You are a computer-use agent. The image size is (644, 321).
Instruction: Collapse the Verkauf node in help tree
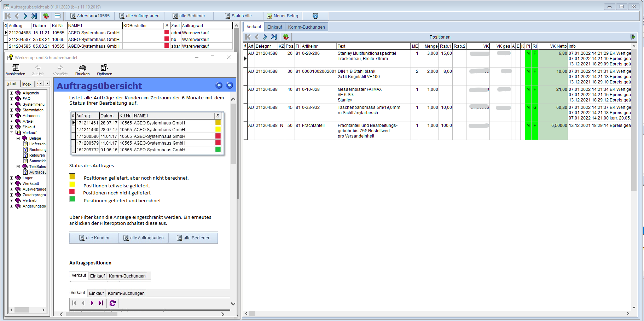[11, 133]
